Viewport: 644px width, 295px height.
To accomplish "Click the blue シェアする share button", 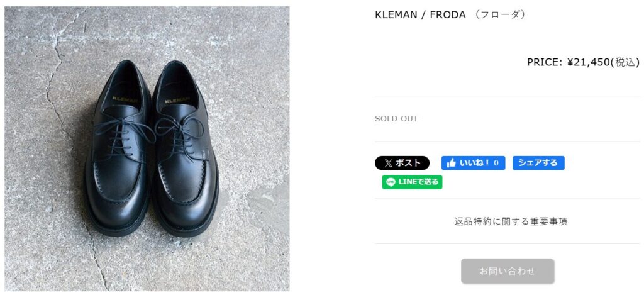I will pyautogui.click(x=538, y=164).
